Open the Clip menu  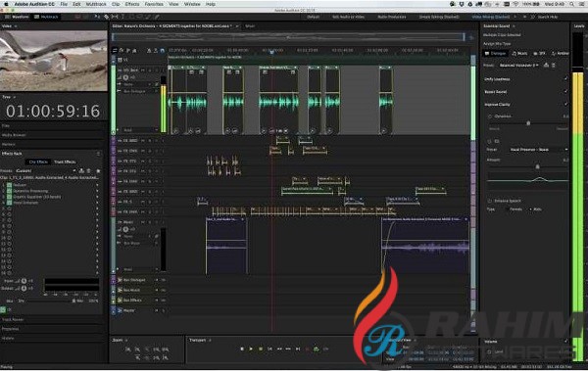116,4
